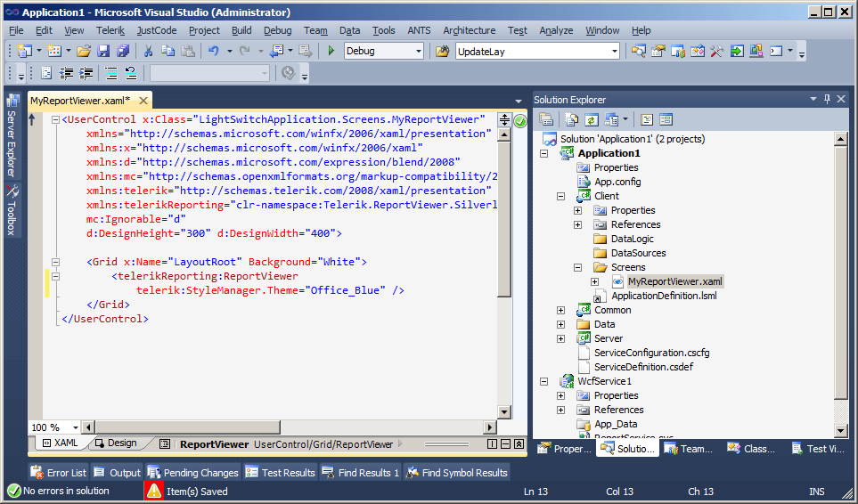Expand the Server project node

pos(560,338)
